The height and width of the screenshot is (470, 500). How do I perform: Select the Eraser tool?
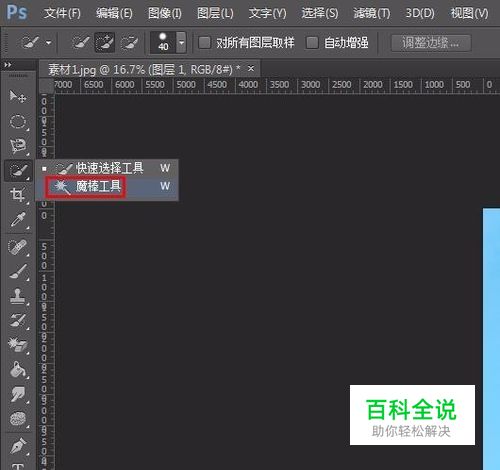[18, 345]
